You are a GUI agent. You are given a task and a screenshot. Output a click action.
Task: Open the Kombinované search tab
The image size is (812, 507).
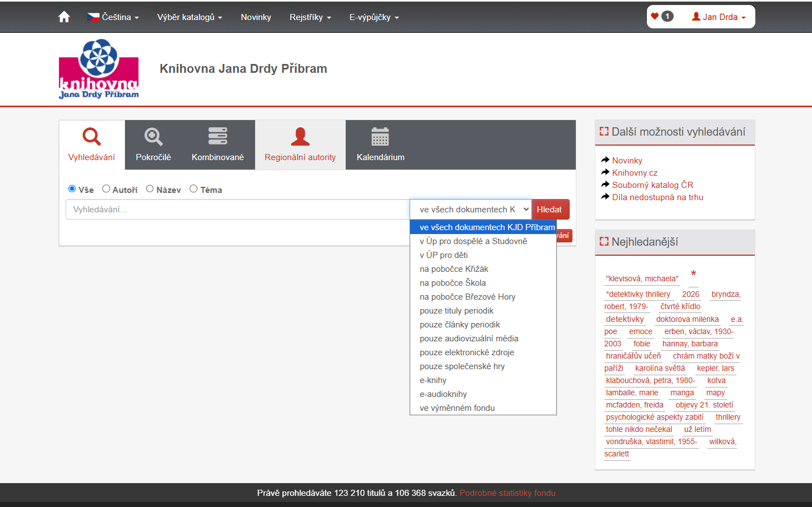tap(218, 145)
